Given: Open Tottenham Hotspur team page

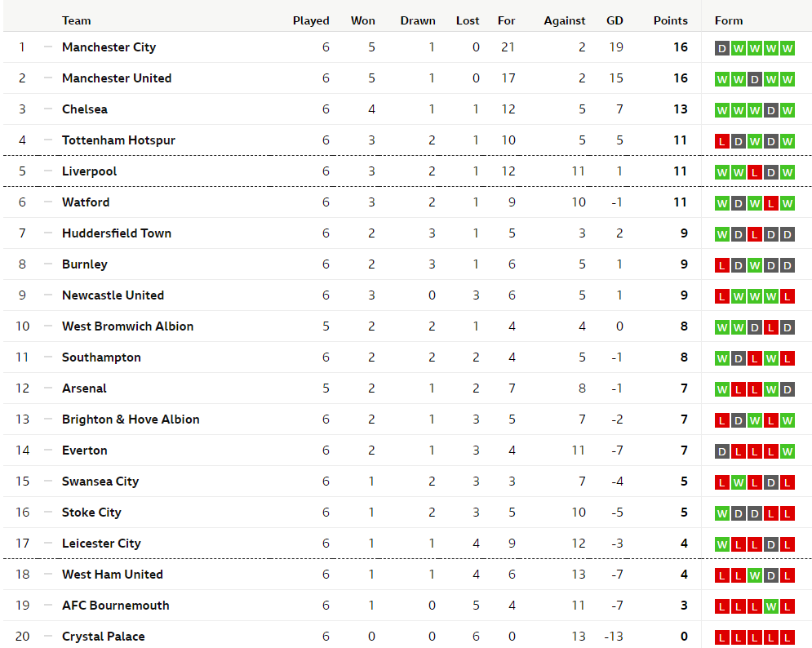Looking at the screenshot, I should click(118, 140).
